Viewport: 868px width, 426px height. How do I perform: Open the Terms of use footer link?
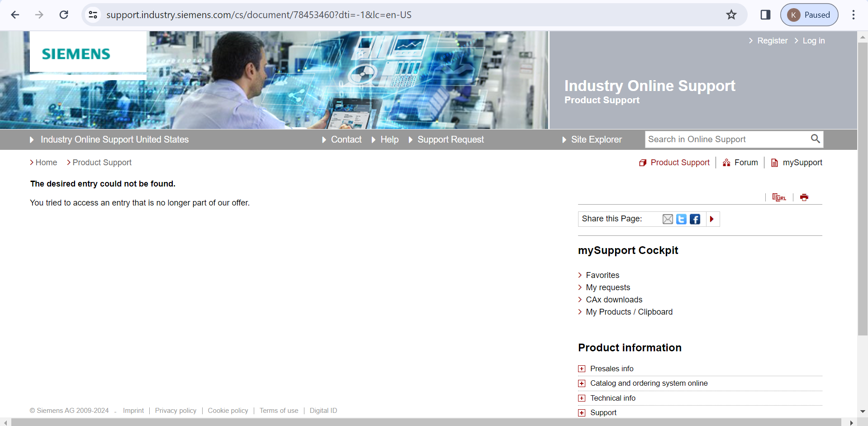pos(279,411)
